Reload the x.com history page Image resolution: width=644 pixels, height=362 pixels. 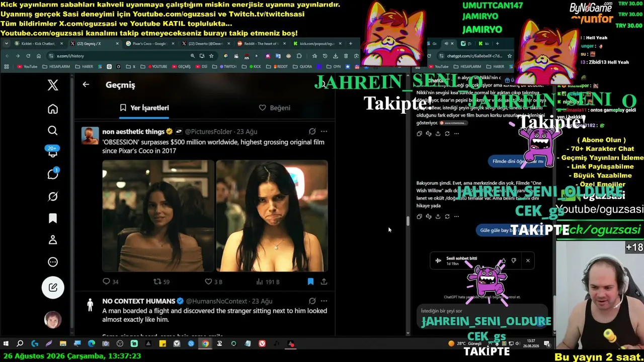tap(28, 56)
